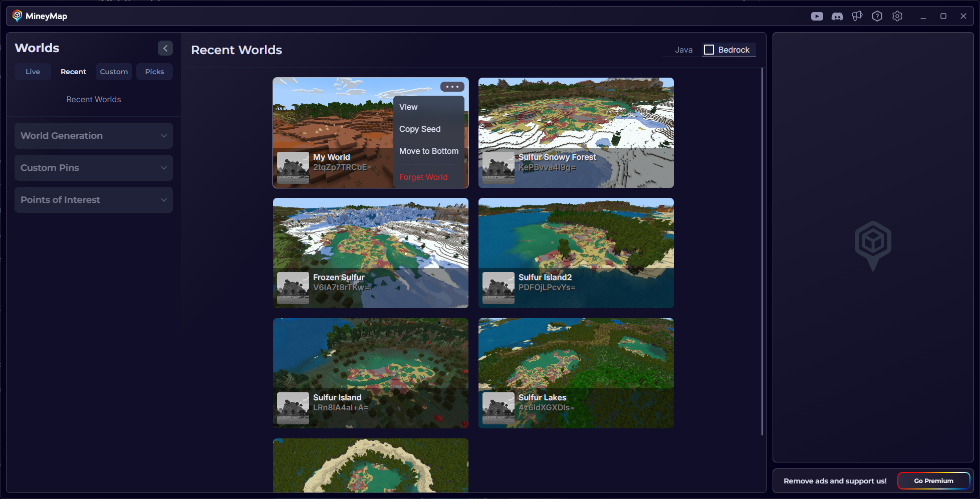Click the Sulfur Island2 small icon
The image size is (980, 499).
click(499, 288)
